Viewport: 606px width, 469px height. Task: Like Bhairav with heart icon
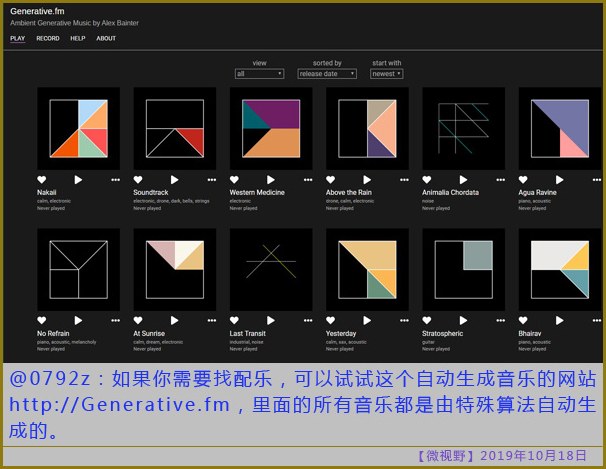click(x=523, y=320)
